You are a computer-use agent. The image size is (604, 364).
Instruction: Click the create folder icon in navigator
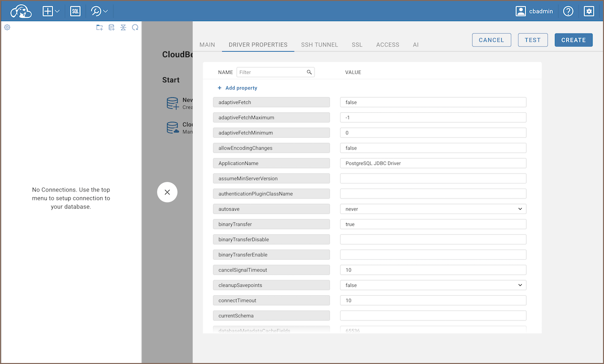click(99, 28)
